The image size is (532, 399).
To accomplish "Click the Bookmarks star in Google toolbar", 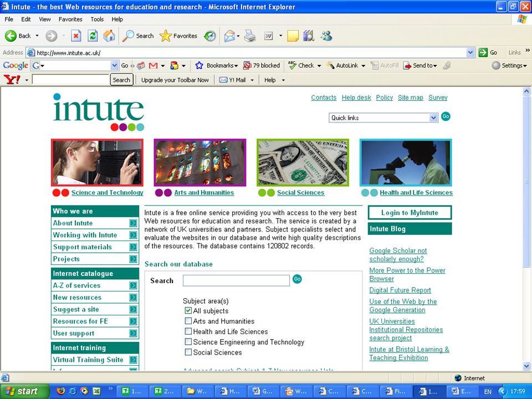I will coord(199,65).
